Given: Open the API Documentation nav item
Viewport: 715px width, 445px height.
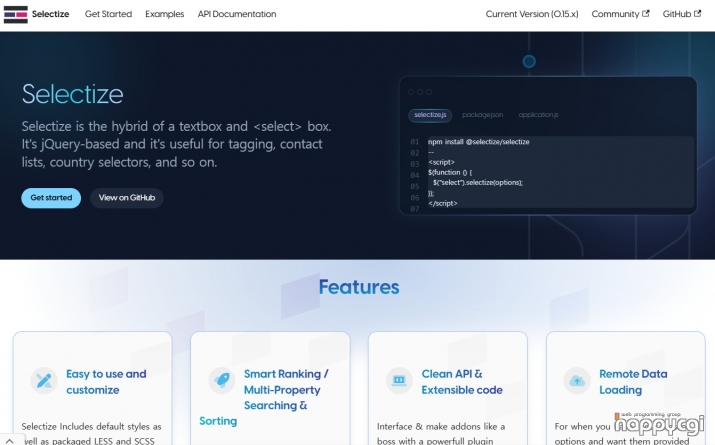Looking at the screenshot, I should pos(237,14).
